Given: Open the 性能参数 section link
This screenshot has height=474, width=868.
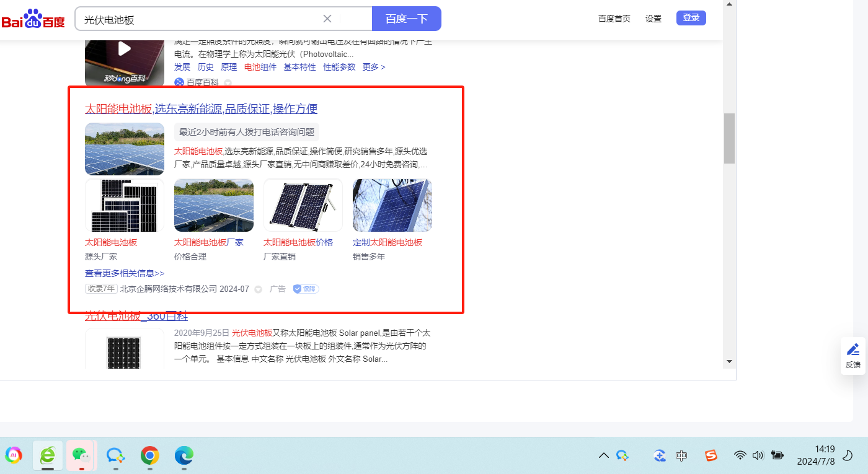Looking at the screenshot, I should tap(339, 67).
